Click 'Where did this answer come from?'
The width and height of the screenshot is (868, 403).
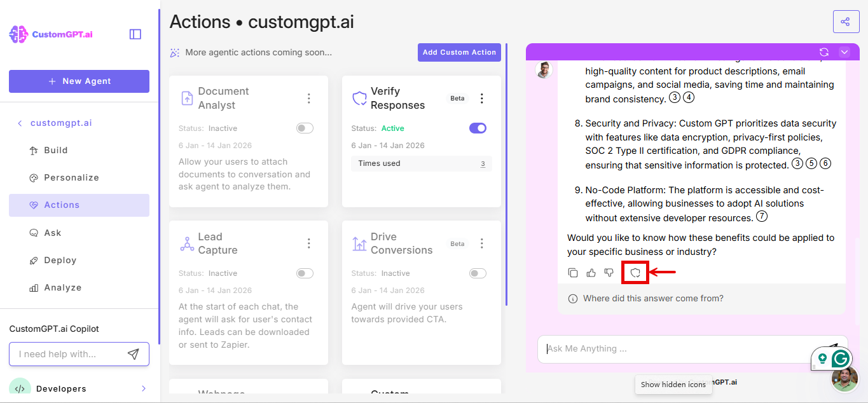[x=653, y=299]
